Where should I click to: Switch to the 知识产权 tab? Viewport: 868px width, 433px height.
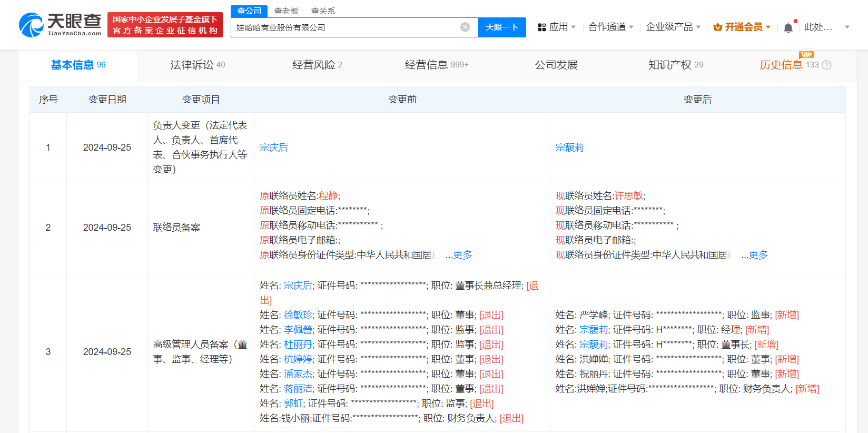[x=675, y=65]
